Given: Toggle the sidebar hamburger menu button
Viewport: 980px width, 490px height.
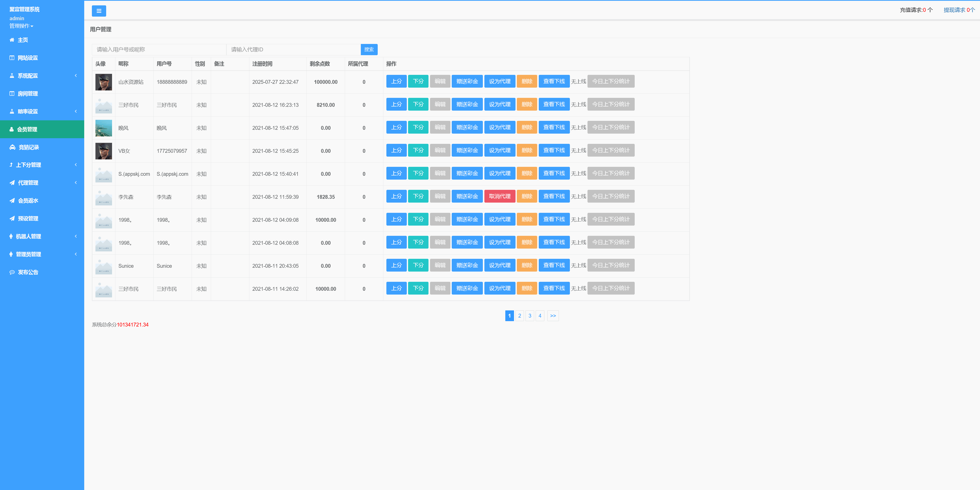Looking at the screenshot, I should pyautogui.click(x=99, y=11).
